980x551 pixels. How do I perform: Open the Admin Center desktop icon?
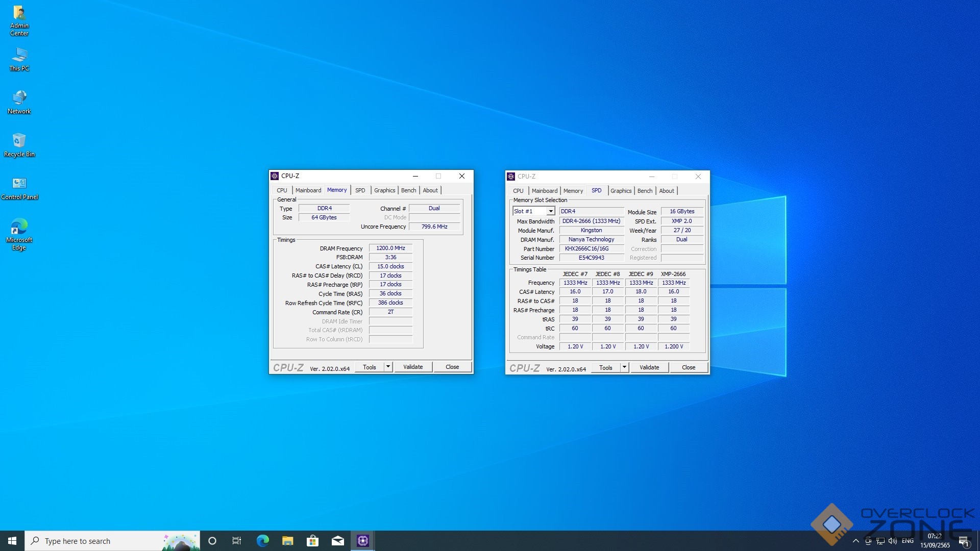pos(19,20)
